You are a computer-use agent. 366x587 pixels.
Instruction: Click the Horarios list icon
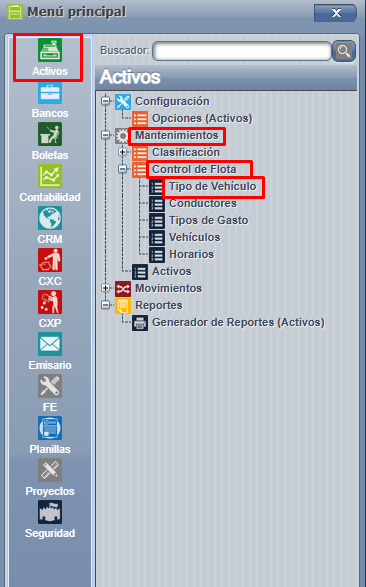coord(157,255)
